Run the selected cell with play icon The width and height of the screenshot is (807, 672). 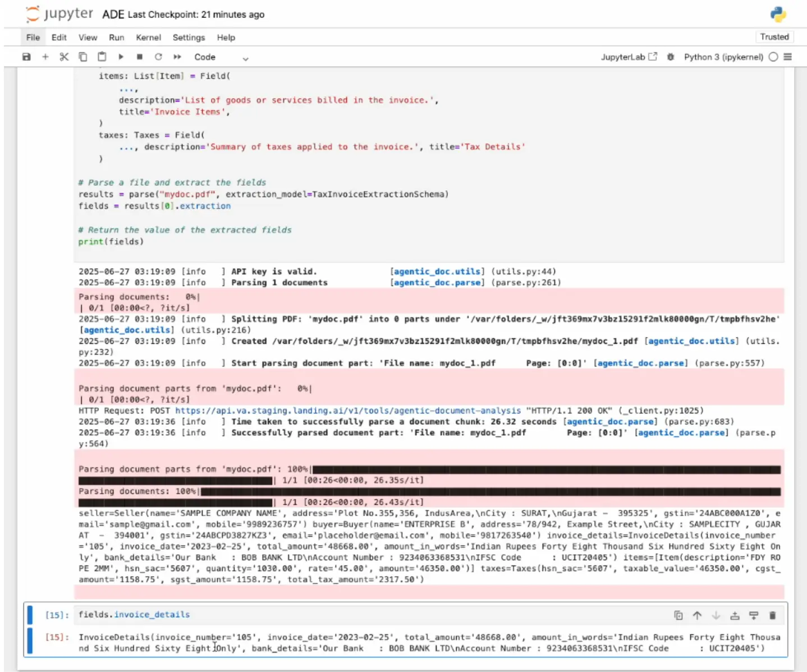click(x=121, y=57)
